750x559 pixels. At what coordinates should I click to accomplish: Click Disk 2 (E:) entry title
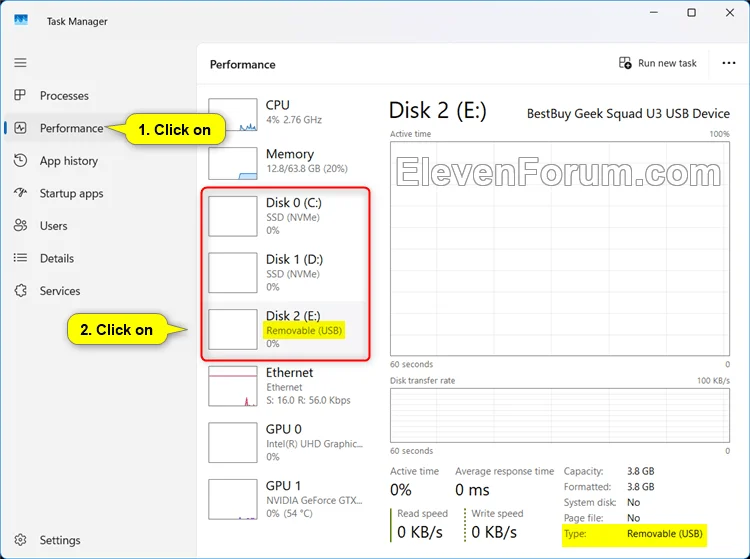point(293,316)
